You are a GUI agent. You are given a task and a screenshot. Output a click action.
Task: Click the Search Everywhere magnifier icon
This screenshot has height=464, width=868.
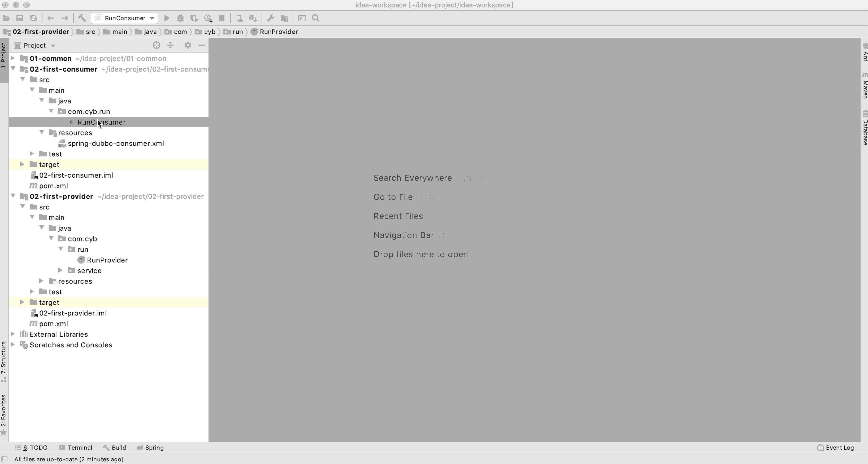click(x=316, y=18)
